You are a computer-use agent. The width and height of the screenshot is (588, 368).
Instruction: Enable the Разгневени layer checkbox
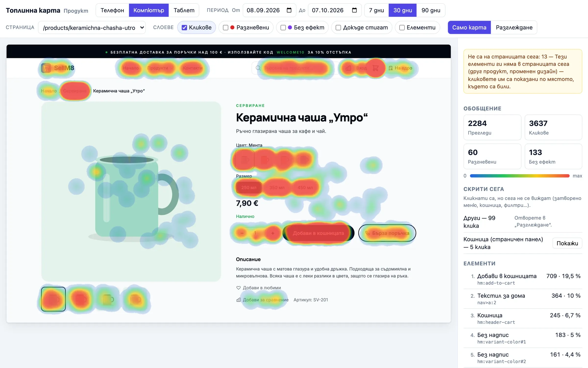coord(225,27)
